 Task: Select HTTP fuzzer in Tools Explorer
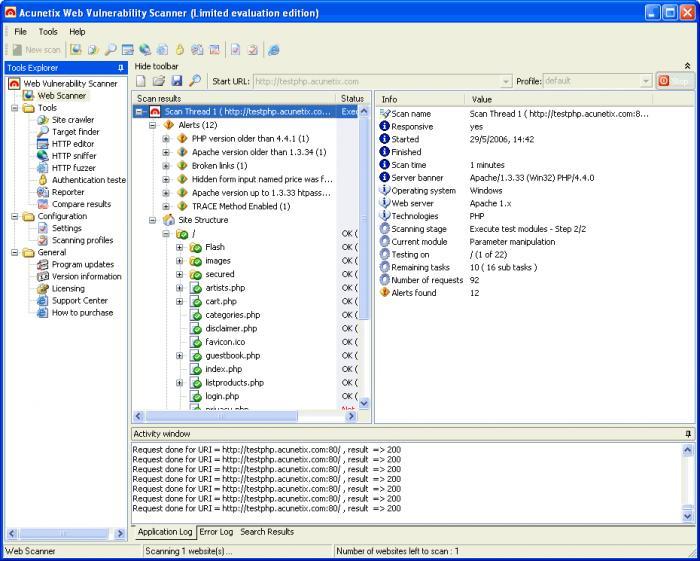coord(73,168)
